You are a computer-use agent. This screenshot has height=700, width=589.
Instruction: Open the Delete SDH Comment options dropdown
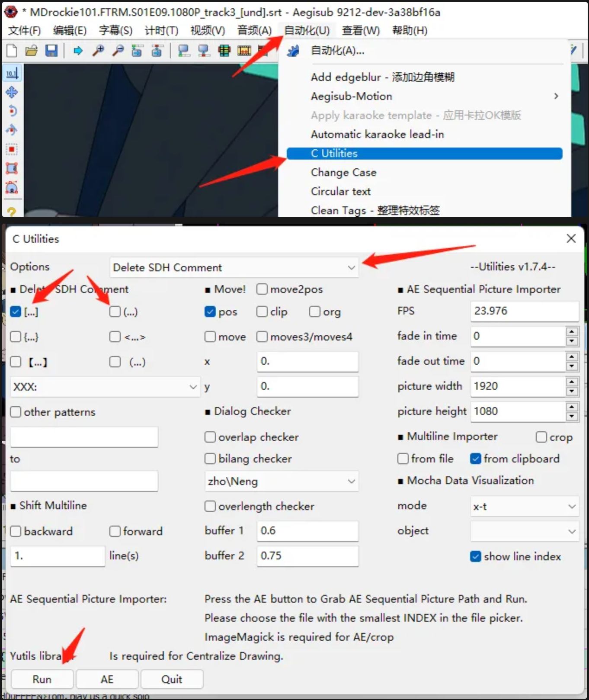(x=234, y=267)
